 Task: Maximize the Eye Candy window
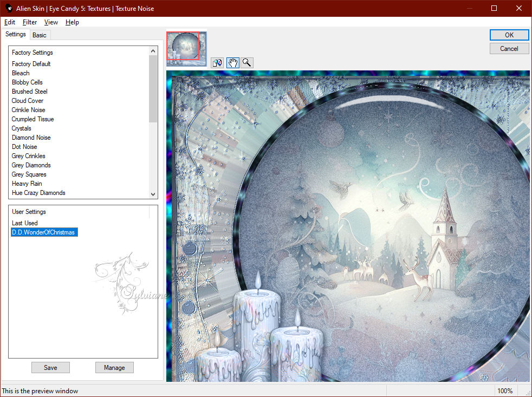[494, 8]
